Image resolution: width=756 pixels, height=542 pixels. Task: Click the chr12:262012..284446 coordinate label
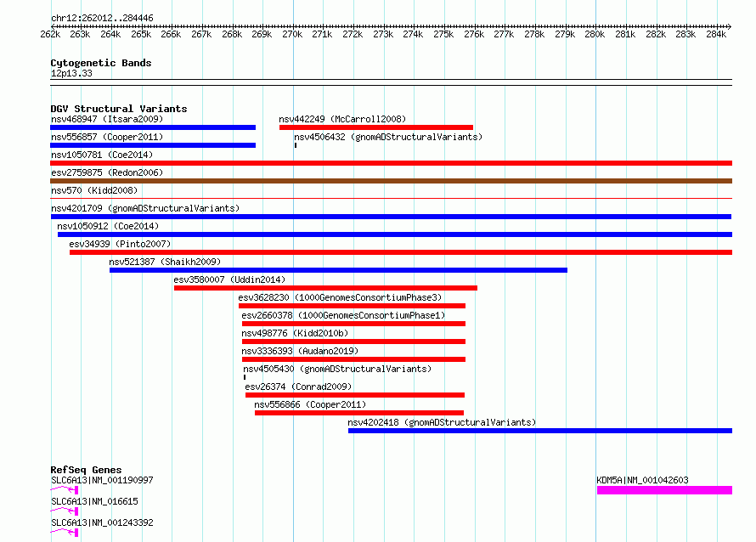[102, 18]
